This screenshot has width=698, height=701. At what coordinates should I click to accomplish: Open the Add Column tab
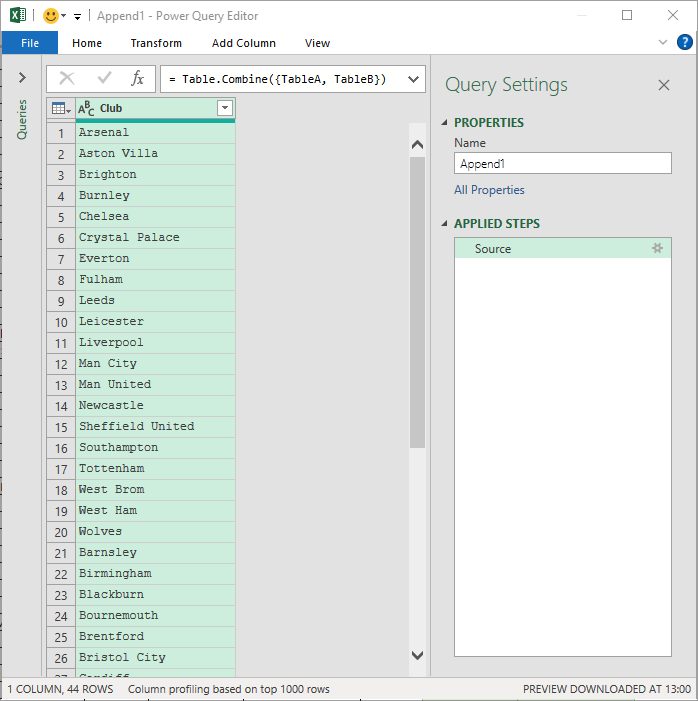pyautogui.click(x=244, y=43)
